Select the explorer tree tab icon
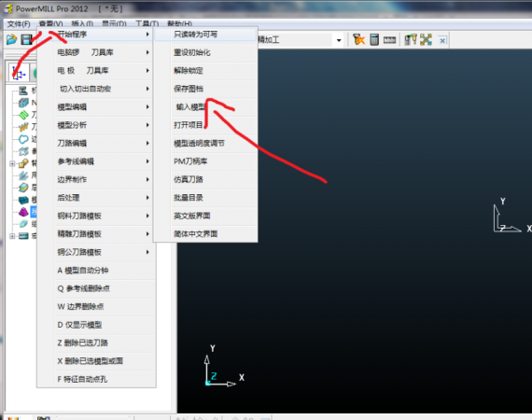532x420 pixels. coord(19,74)
